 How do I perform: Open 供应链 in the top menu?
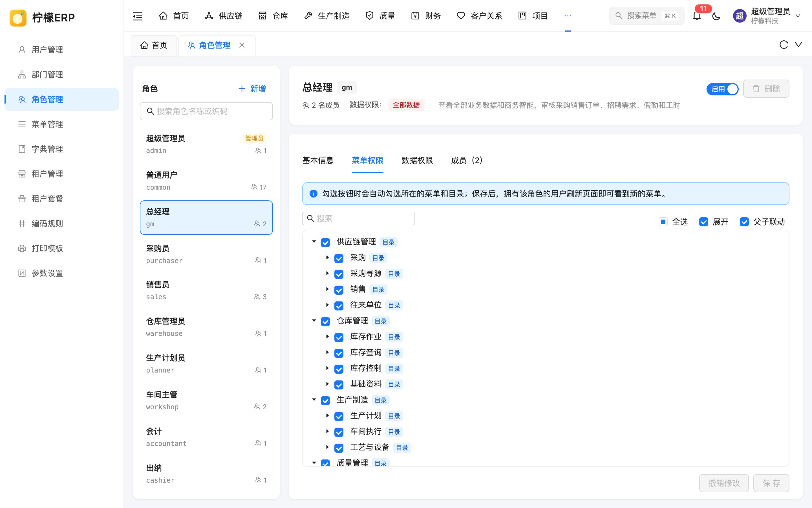tap(224, 16)
